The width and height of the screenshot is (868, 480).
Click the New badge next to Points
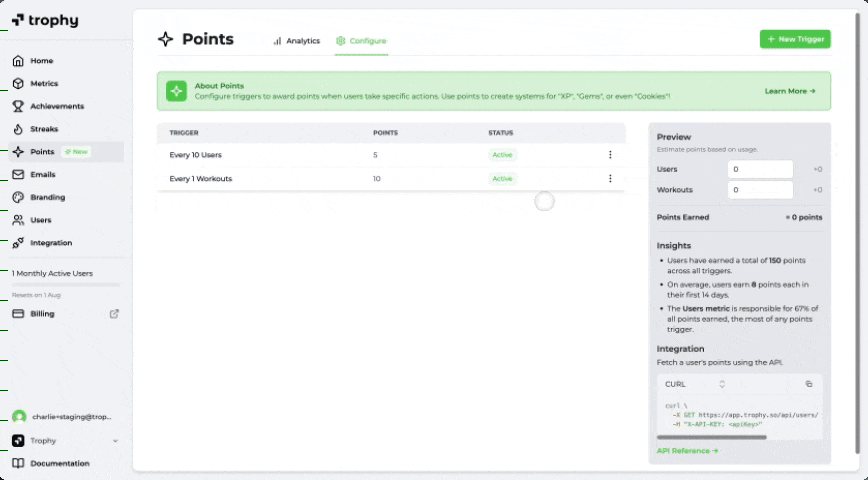coord(76,152)
